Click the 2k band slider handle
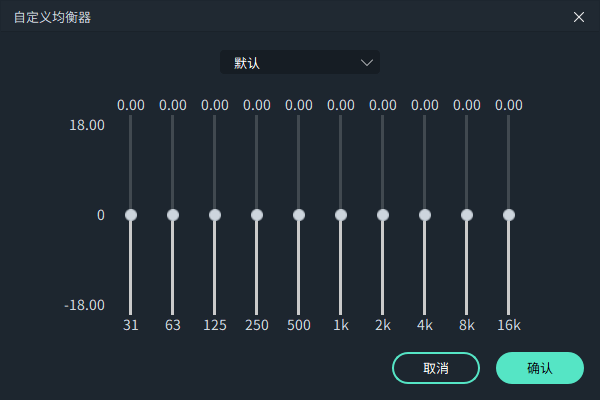Screen dimensions: 600x400 pos(383,215)
